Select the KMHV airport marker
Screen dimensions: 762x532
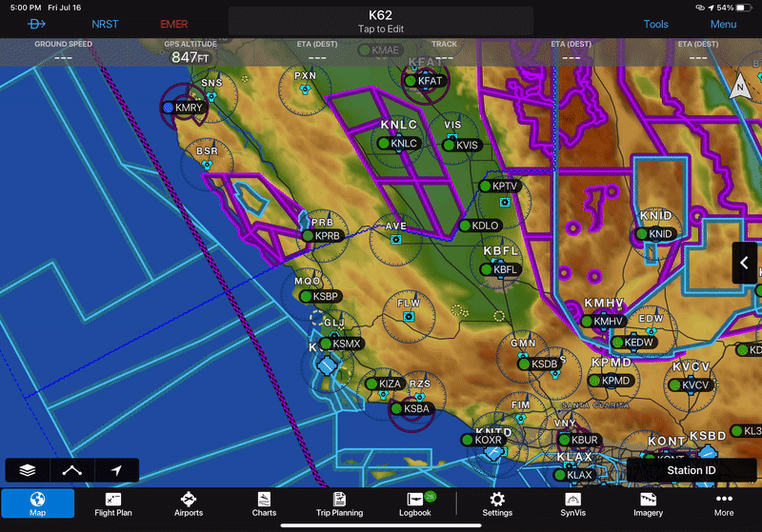(603, 322)
